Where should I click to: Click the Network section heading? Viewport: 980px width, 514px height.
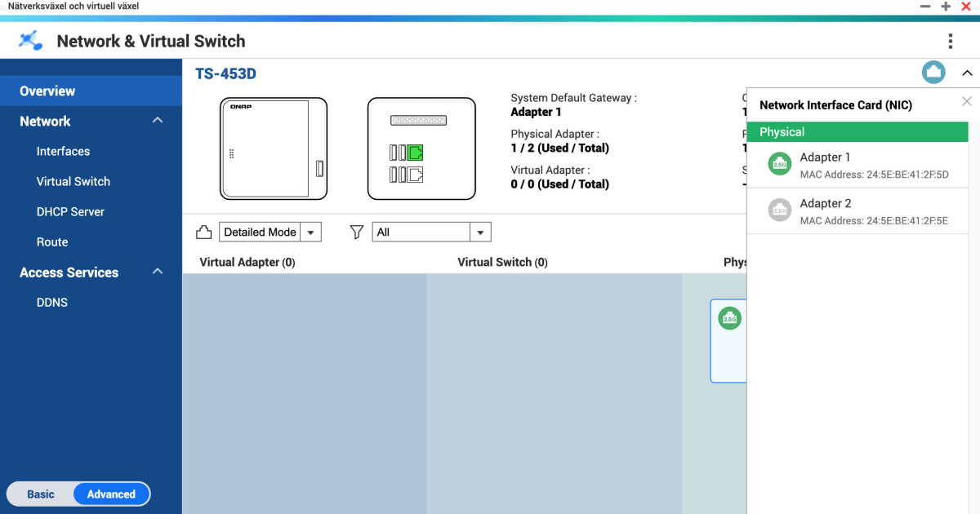[45, 121]
